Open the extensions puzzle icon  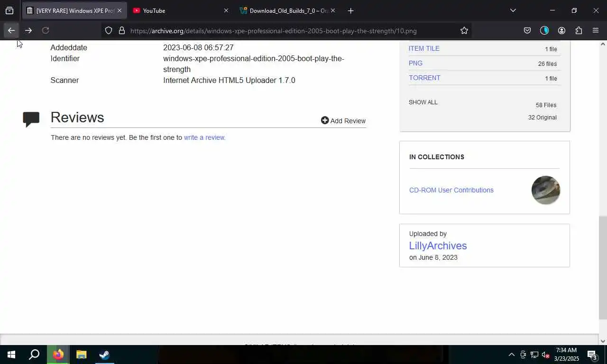point(579,30)
